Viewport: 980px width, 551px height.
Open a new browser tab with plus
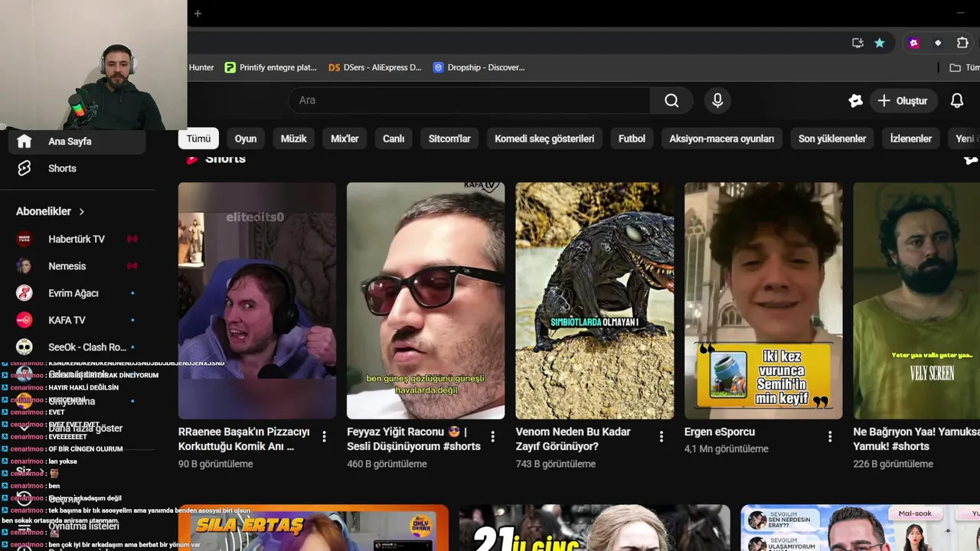(x=198, y=13)
